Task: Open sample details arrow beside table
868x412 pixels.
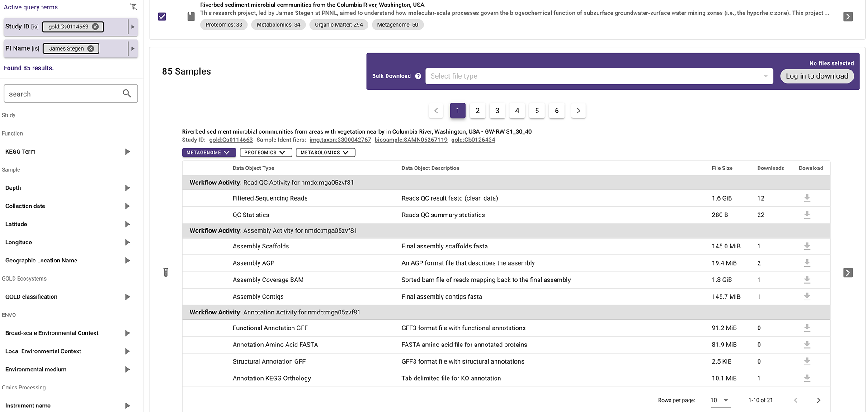Action: tap(848, 272)
